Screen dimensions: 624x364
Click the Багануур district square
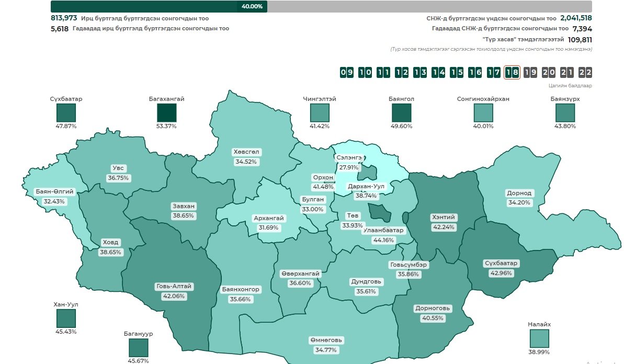pyautogui.click(x=139, y=348)
